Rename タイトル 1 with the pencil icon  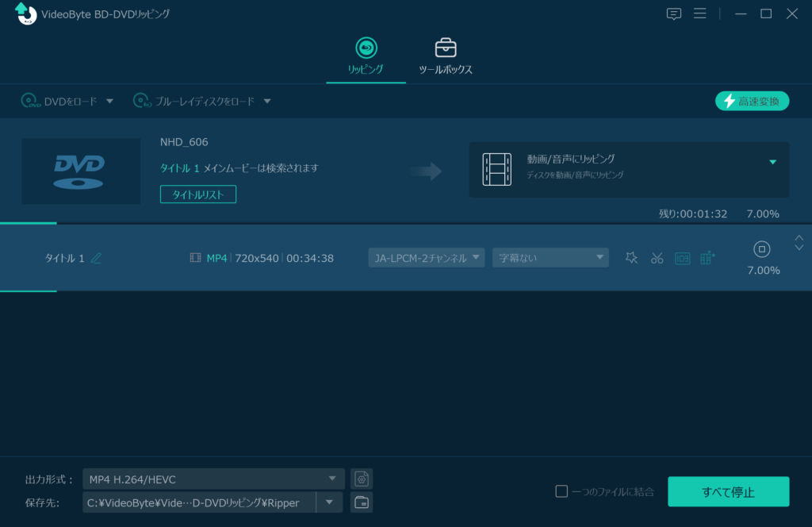tap(96, 258)
